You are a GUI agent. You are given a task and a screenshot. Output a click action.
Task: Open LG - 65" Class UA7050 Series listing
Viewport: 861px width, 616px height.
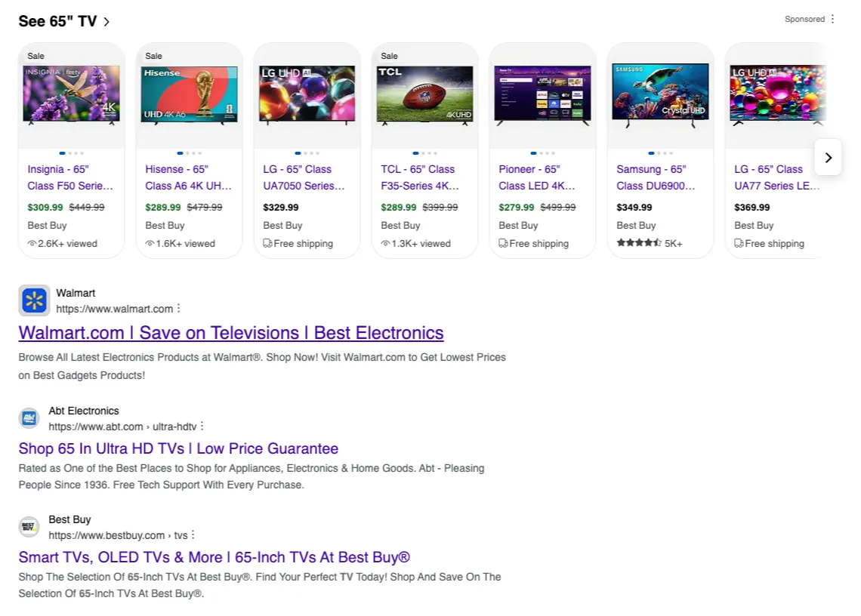(304, 177)
